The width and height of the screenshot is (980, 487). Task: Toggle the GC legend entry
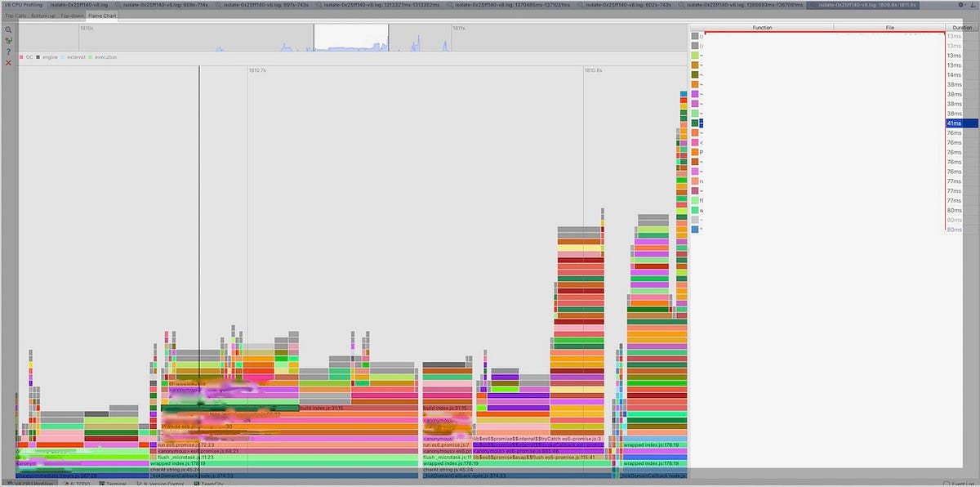27,57
